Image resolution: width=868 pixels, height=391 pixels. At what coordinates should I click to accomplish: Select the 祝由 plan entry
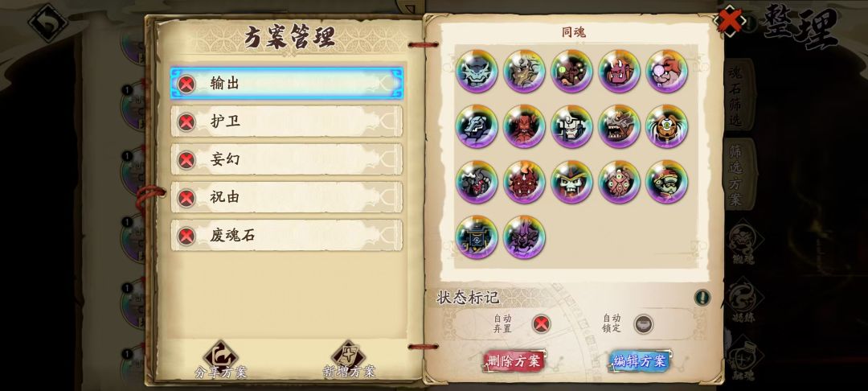(287, 197)
